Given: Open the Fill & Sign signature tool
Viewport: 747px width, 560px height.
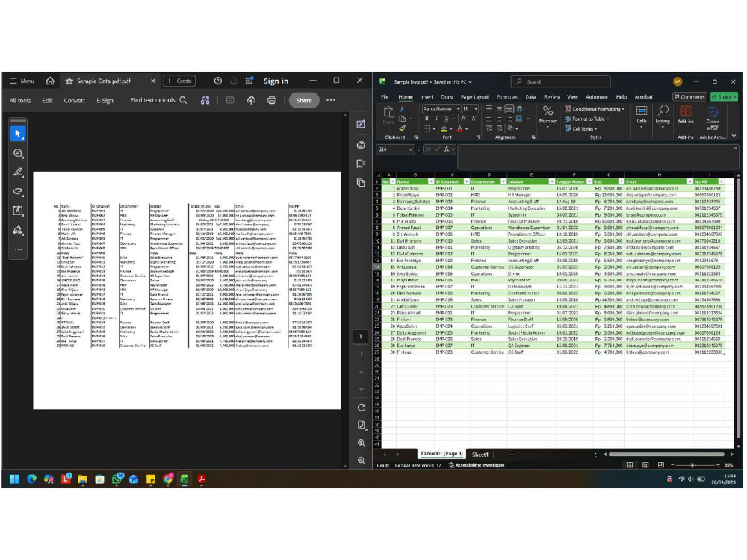Looking at the screenshot, I should click(18, 230).
